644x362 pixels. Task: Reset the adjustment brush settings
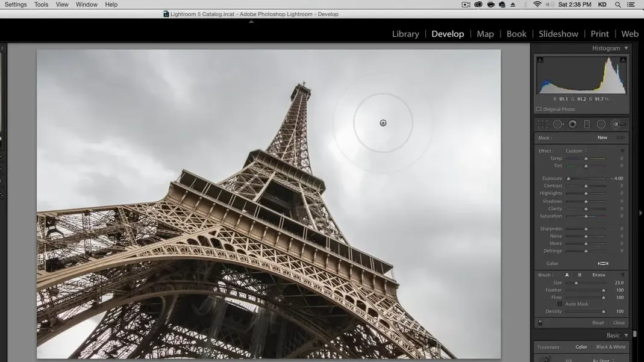click(598, 323)
